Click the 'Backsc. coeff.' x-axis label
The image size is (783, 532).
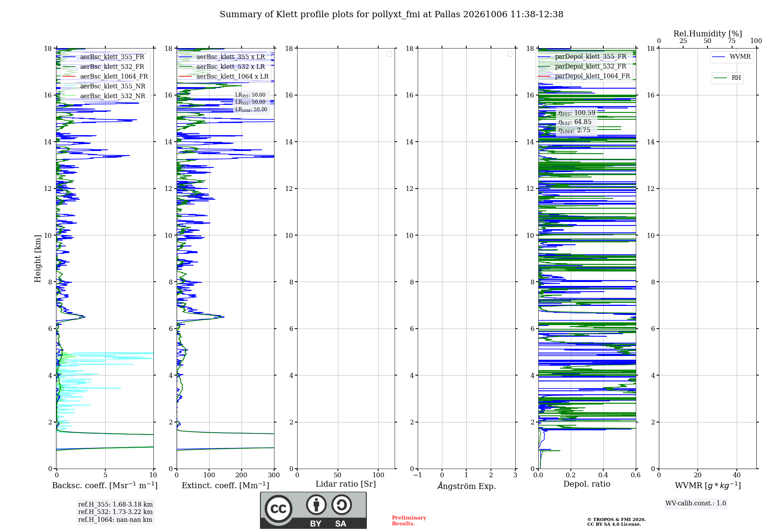(x=105, y=485)
